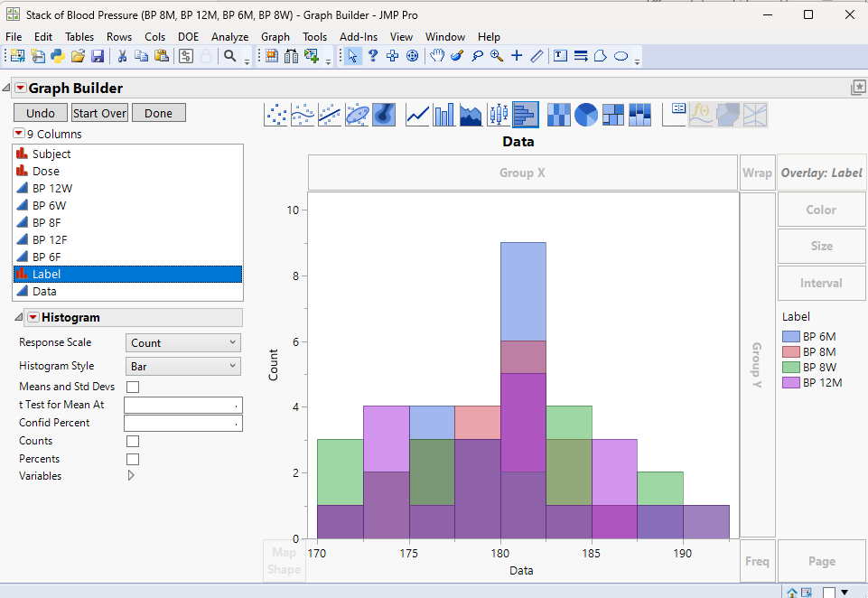Screen dimensions: 868x598
Task: Click the t Test for Mean At field
Action: click(x=183, y=406)
